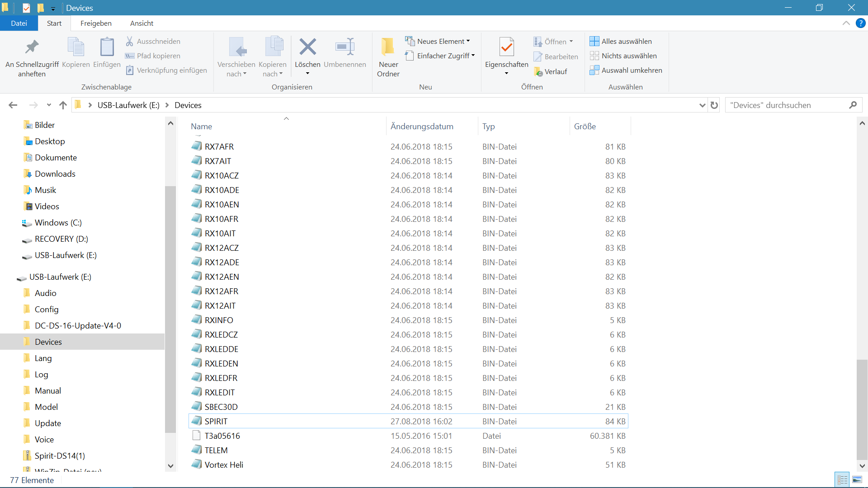The image size is (868, 488).
Task: Click Verlauf history button
Action: click(x=551, y=71)
